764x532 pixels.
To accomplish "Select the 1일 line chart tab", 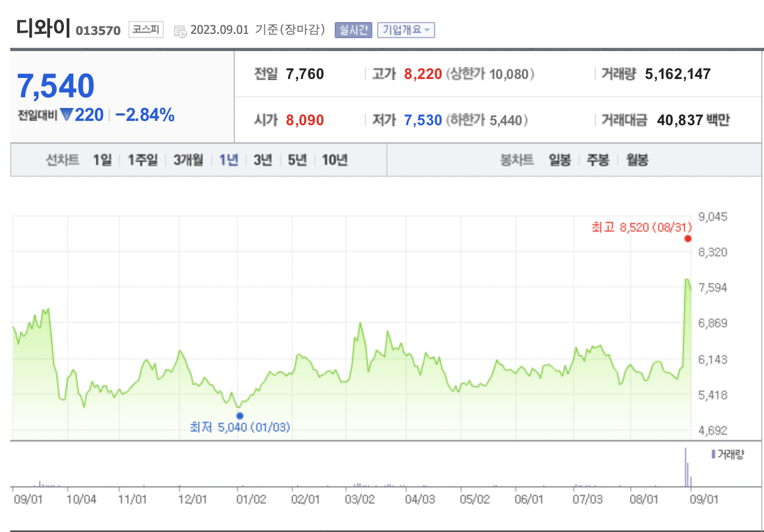I will pos(102,160).
